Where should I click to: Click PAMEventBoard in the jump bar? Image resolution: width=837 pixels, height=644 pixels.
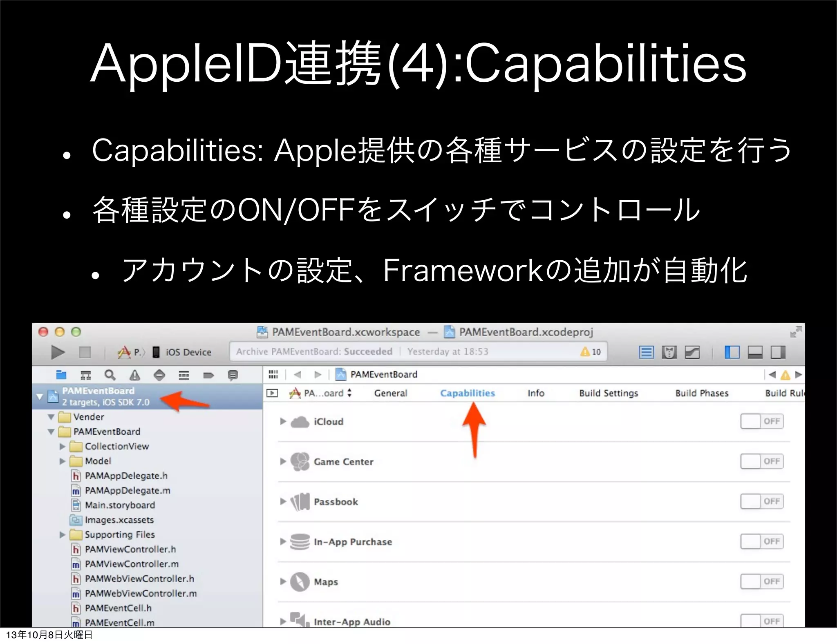[376, 374]
